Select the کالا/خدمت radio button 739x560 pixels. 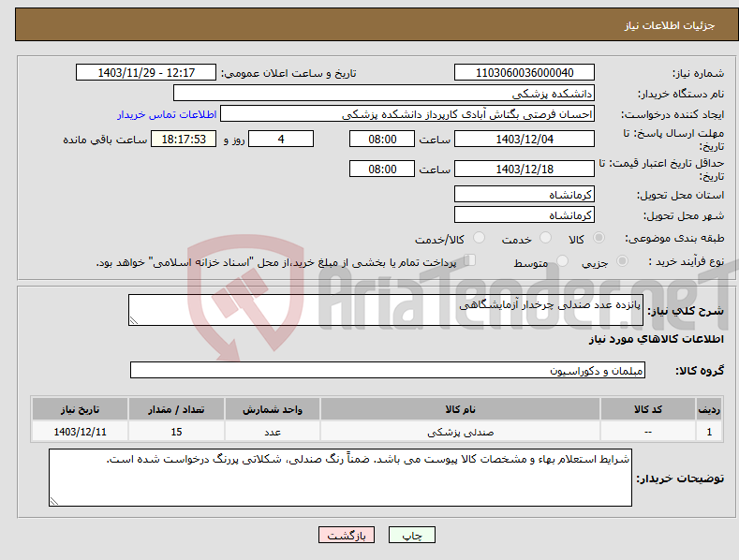point(479,238)
